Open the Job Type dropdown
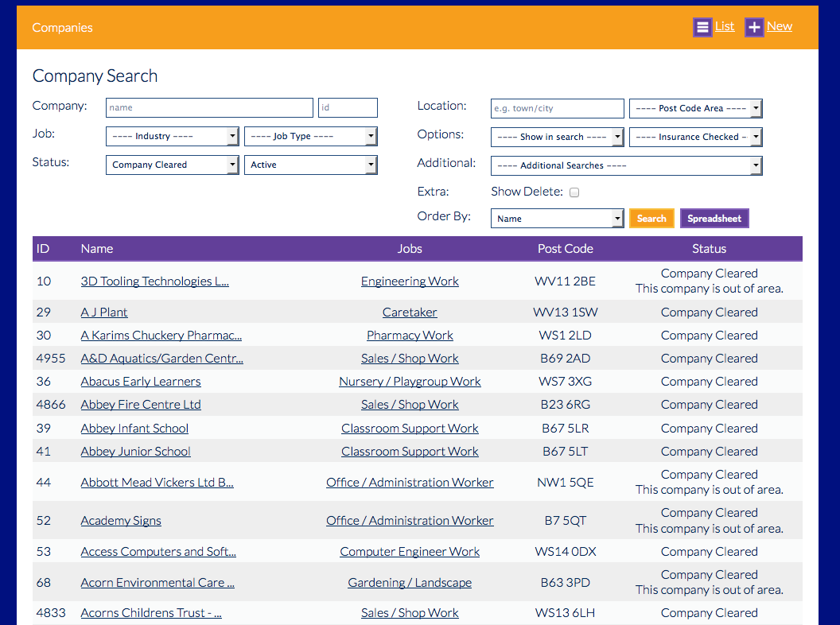 point(311,136)
